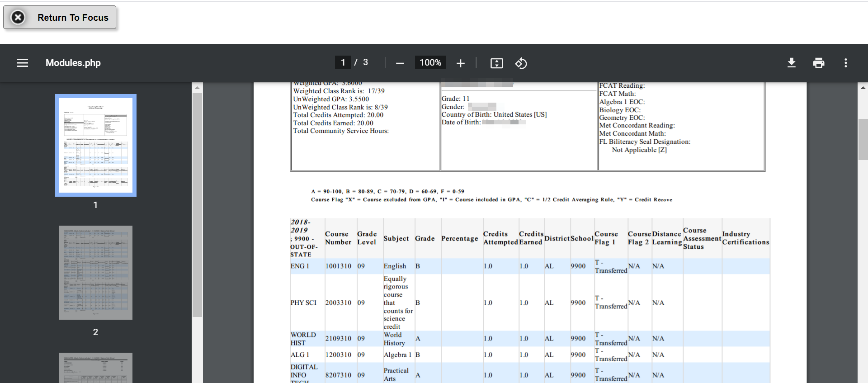Click the Return To Focus button
The width and height of the screenshot is (868, 383).
click(60, 17)
